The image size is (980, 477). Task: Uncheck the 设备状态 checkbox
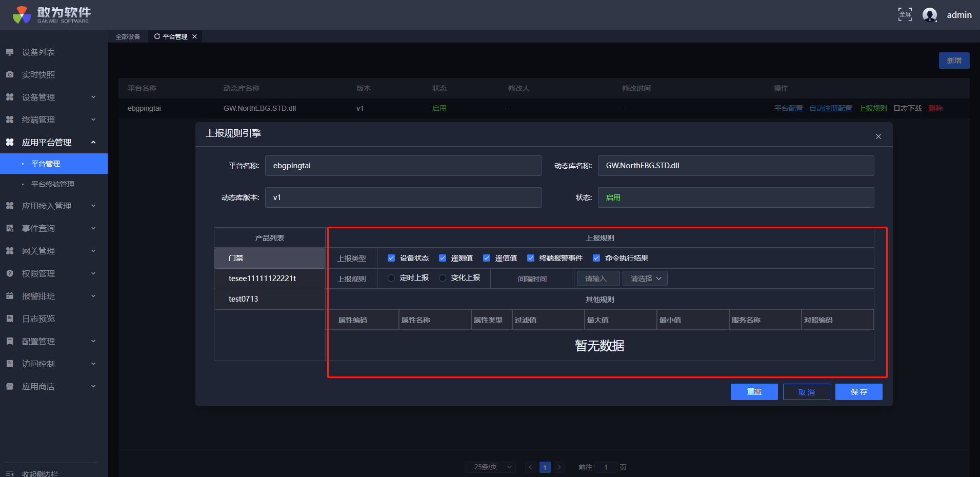coord(391,258)
